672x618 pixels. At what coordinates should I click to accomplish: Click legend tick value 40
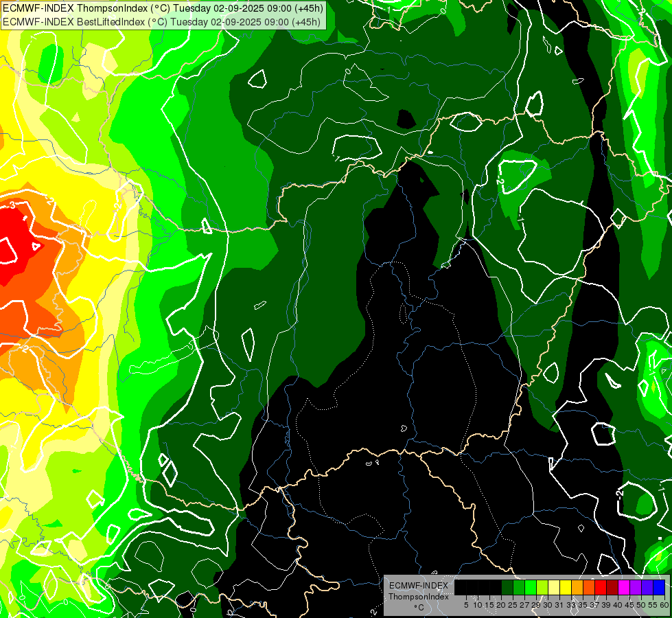coord(618,605)
